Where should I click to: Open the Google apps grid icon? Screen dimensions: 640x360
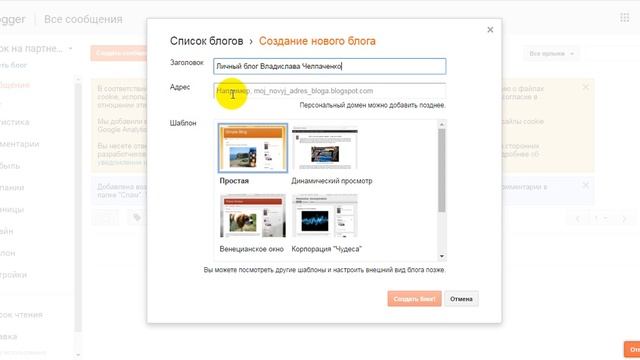click(x=624, y=18)
